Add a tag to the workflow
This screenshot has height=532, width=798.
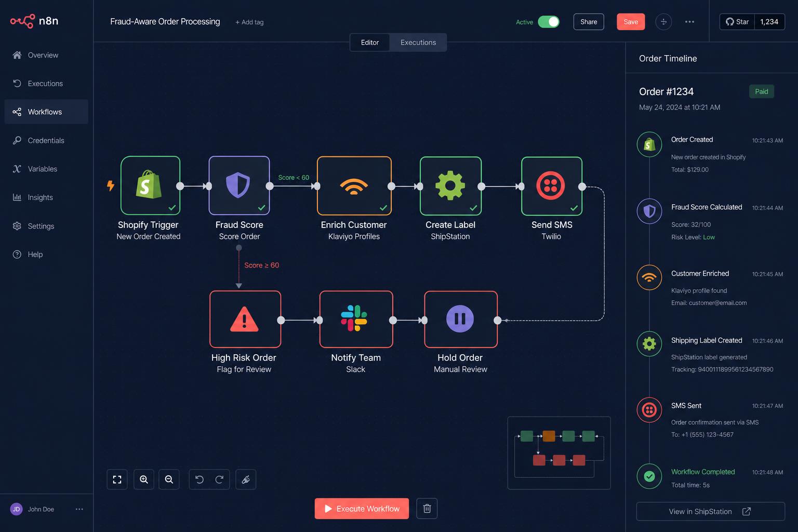[249, 22]
